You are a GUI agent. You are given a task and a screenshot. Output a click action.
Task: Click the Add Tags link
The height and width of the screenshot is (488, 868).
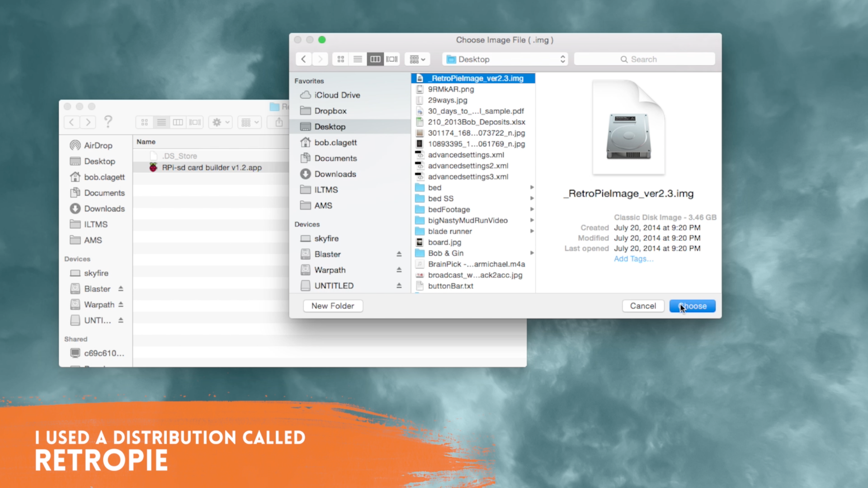(633, 258)
